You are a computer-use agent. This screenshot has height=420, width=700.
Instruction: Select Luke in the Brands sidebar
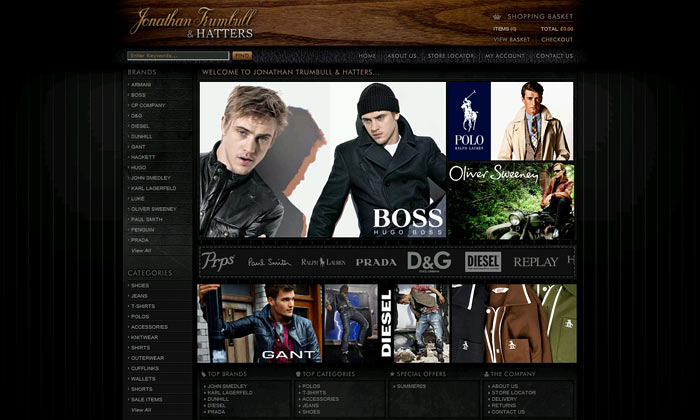(x=138, y=199)
